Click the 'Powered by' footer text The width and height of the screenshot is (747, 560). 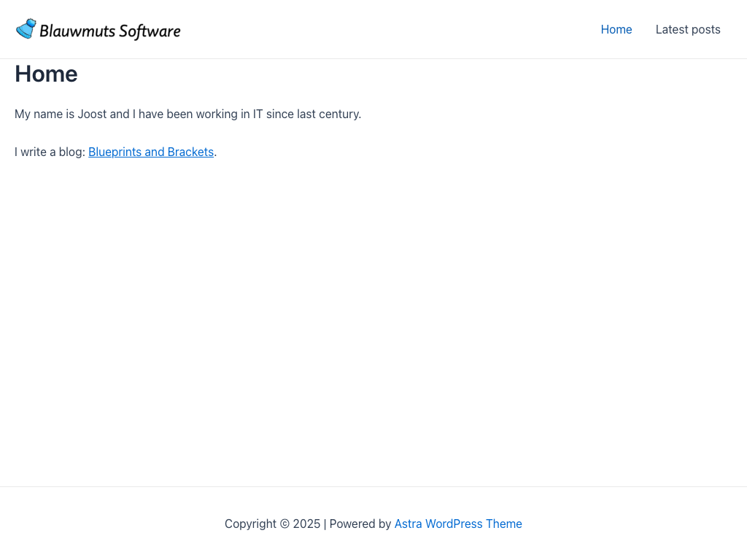tap(360, 524)
